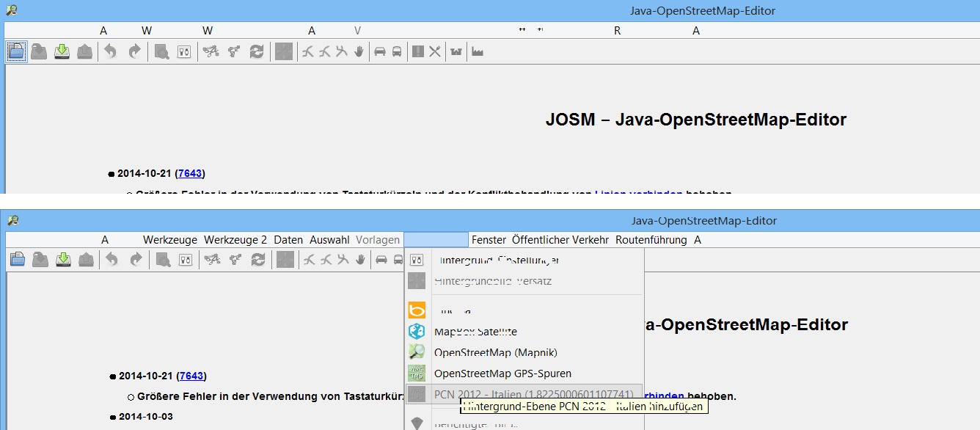980x430 pixels.
Task: Click the crossed tools icon in upper window
Action: (x=435, y=51)
